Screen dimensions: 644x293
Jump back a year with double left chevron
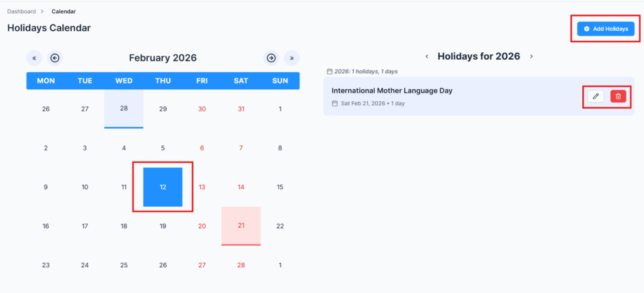coord(34,58)
